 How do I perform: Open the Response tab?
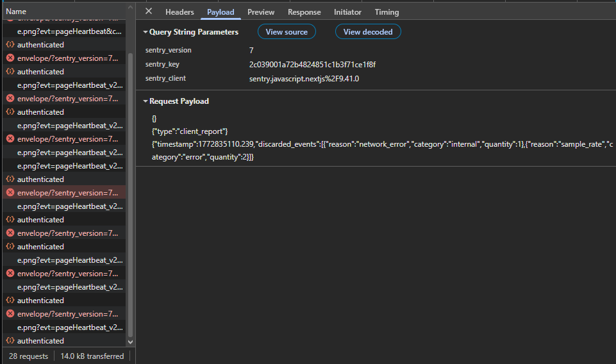tap(304, 12)
